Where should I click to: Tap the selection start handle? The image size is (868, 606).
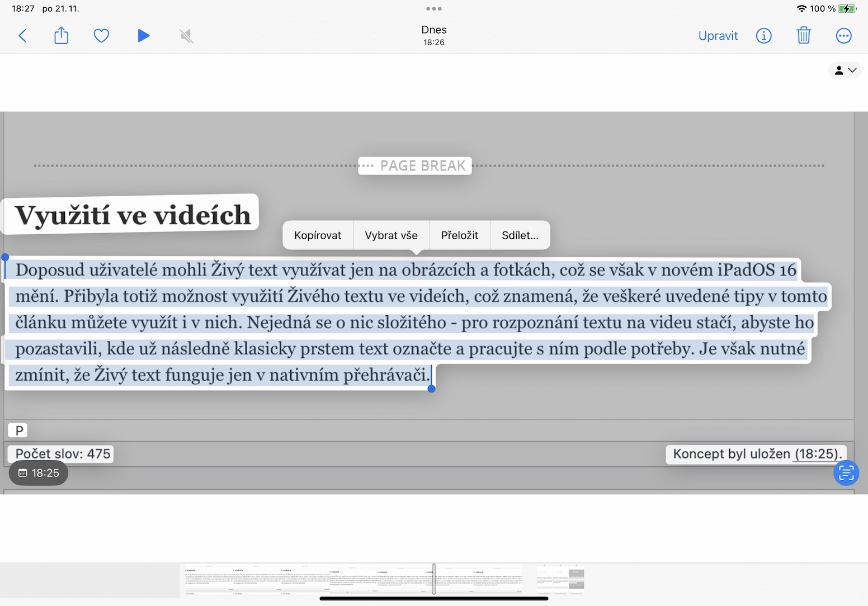click(x=5, y=258)
